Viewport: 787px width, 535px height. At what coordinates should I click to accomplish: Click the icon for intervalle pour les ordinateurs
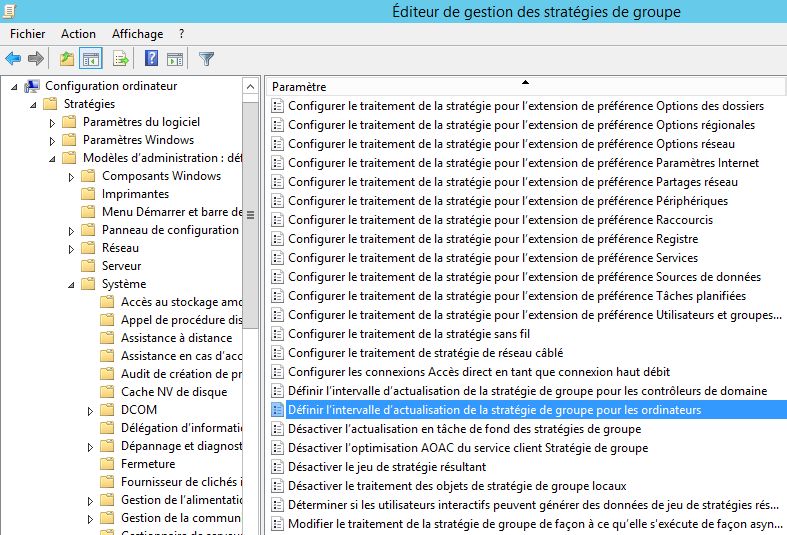click(x=277, y=410)
